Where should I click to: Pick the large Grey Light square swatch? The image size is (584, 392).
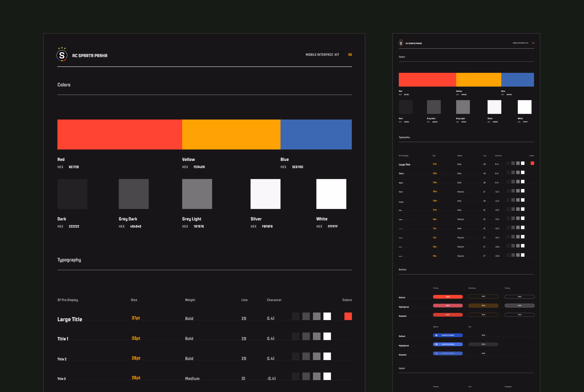pyautogui.click(x=197, y=194)
